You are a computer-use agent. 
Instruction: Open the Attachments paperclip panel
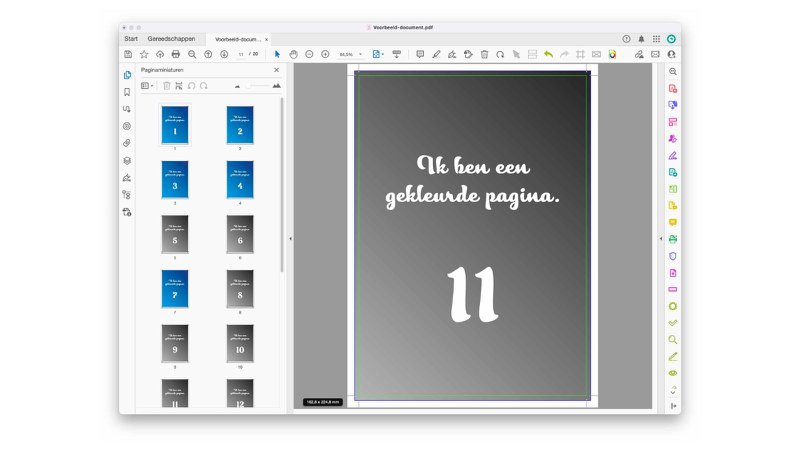tap(127, 143)
